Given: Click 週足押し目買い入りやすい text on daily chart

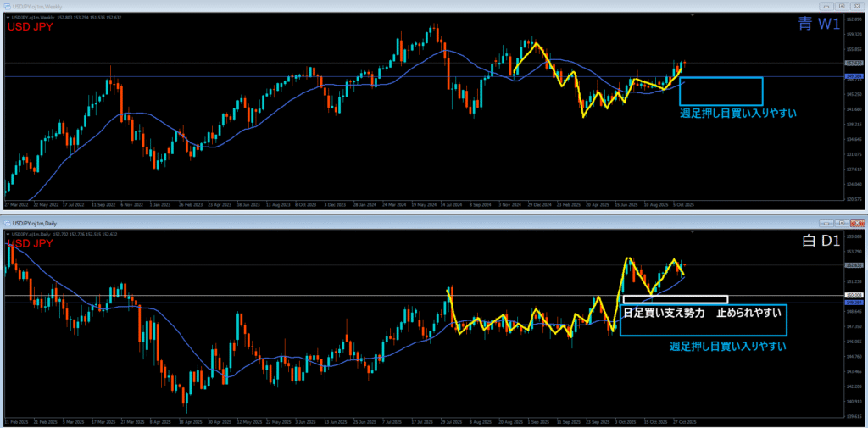Looking at the screenshot, I should (x=727, y=346).
